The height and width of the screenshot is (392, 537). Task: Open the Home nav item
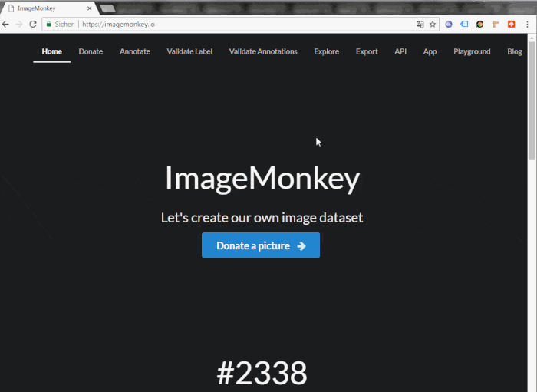click(51, 51)
